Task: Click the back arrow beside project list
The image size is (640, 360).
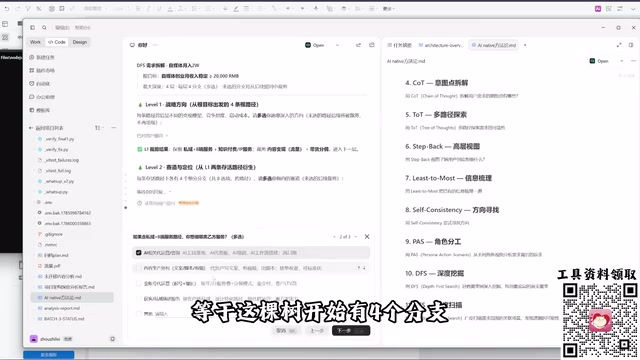Action: pos(31,128)
